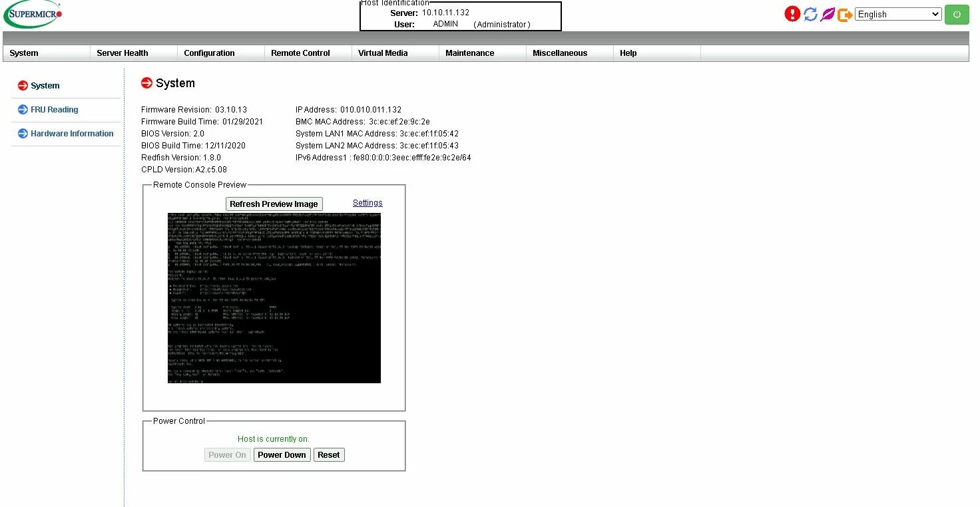Click arrow icon beside Hardware Information
Screen dimensions: 980x507
pos(23,134)
